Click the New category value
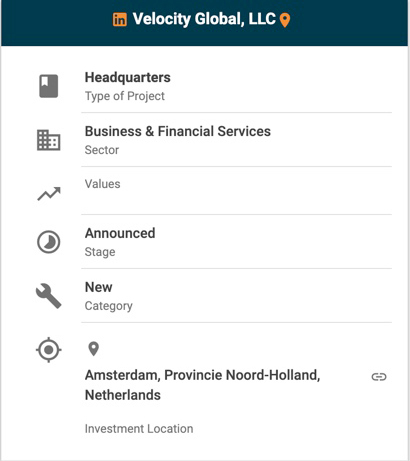This screenshot has width=410, height=461. (99, 287)
